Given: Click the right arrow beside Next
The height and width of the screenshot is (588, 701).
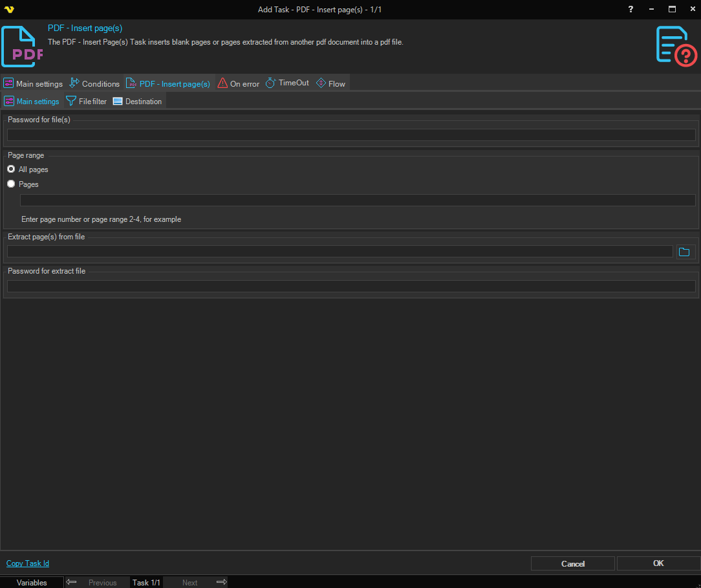Looking at the screenshot, I should [221, 582].
